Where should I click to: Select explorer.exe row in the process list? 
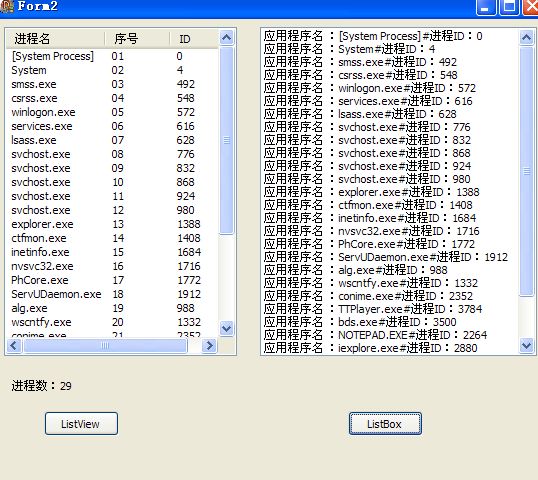coord(112,224)
